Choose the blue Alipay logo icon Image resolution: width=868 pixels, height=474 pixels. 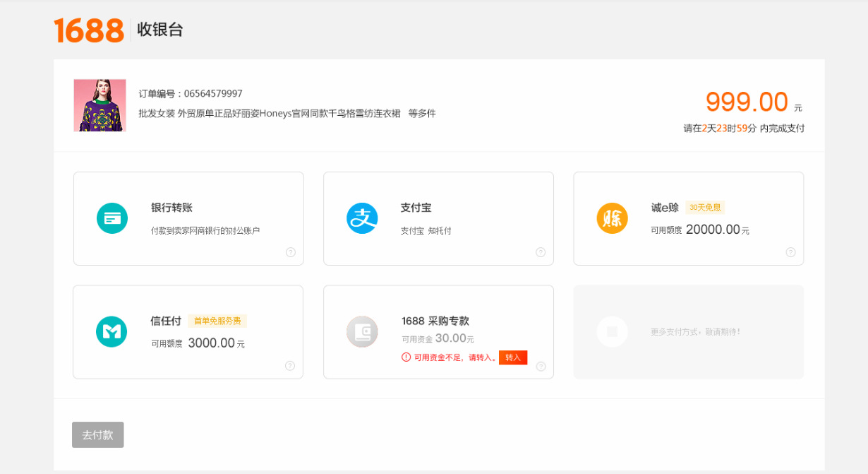point(362,218)
